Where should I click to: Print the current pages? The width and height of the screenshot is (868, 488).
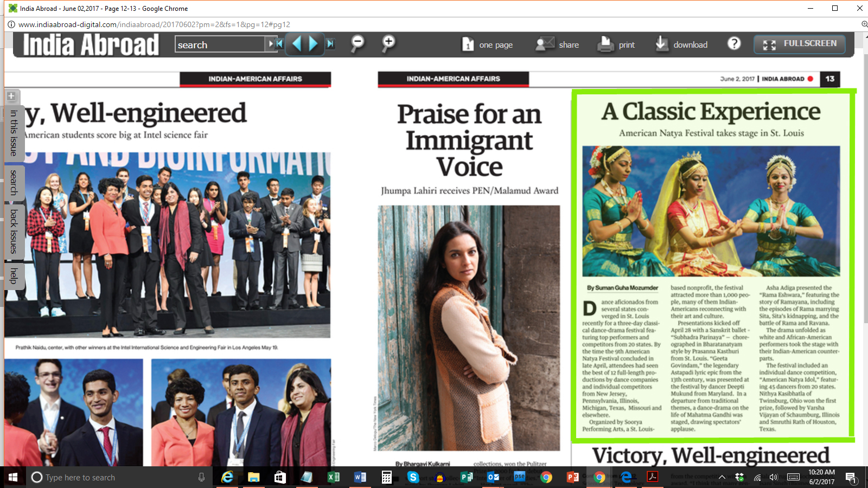[x=616, y=44]
